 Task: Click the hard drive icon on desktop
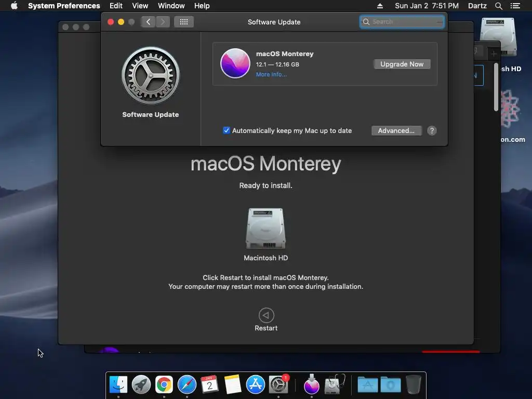pos(498,37)
